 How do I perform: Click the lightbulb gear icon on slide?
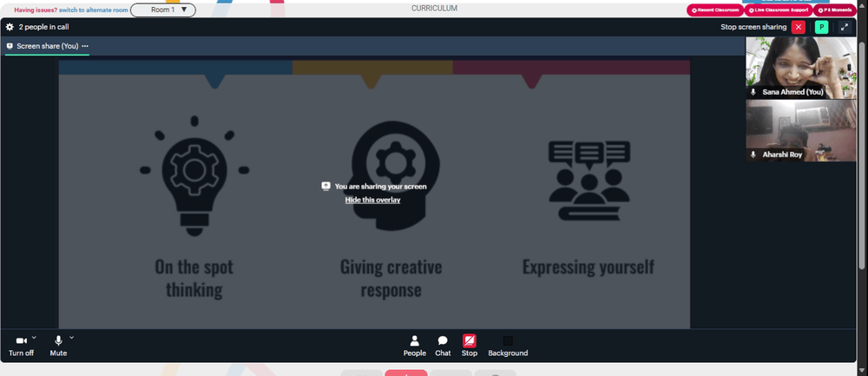194,176
